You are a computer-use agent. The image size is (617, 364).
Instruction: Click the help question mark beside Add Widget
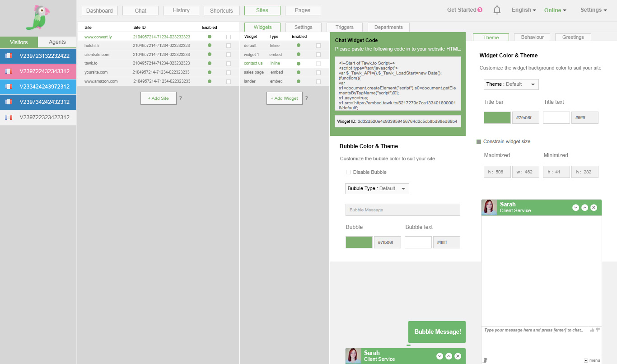tap(306, 98)
